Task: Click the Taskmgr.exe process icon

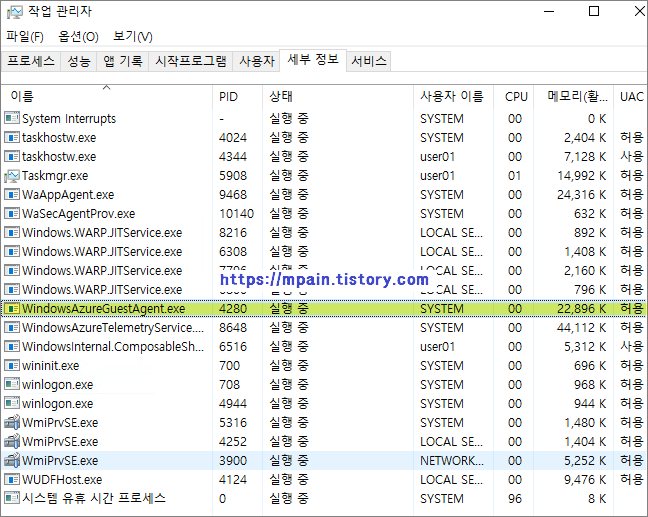Action: tap(12, 175)
